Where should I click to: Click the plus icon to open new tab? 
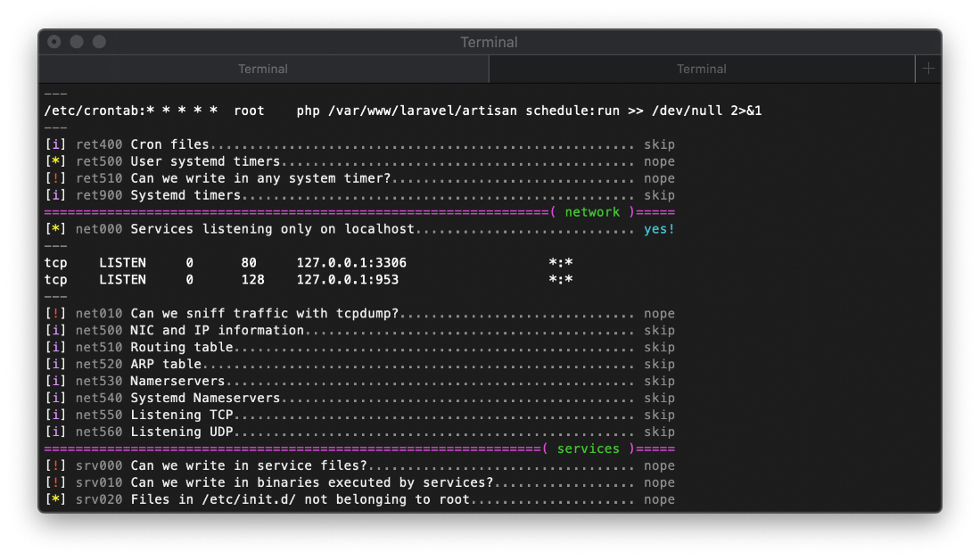(x=927, y=69)
